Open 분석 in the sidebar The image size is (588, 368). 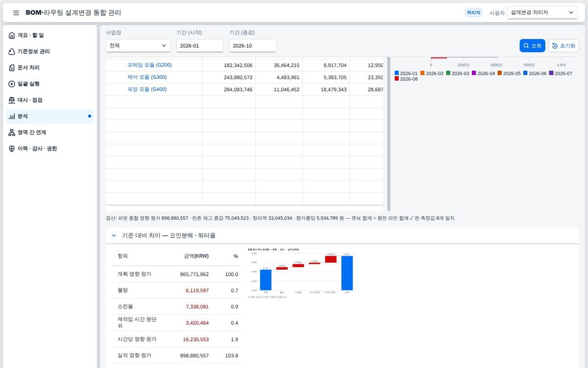coord(50,116)
